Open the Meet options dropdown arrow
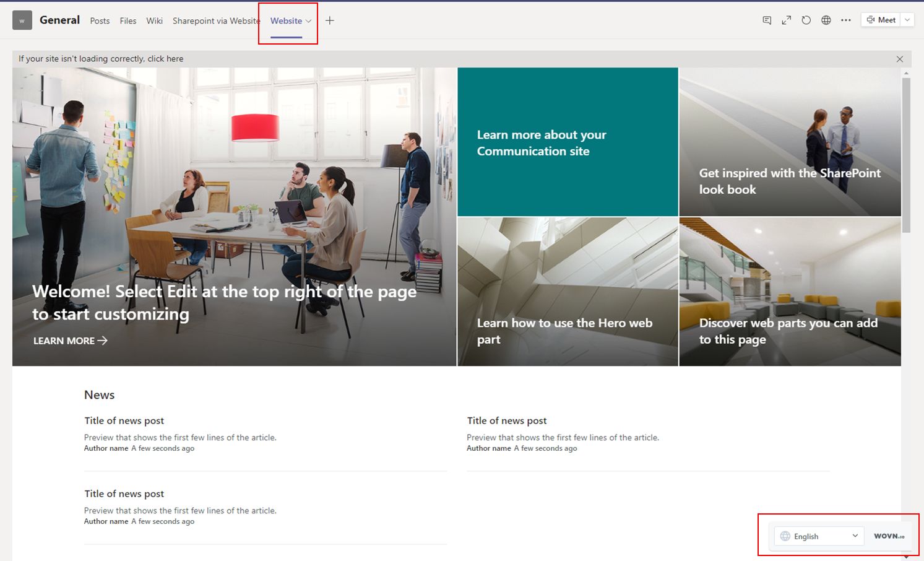The height and width of the screenshot is (561, 924). tap(907, 20)
